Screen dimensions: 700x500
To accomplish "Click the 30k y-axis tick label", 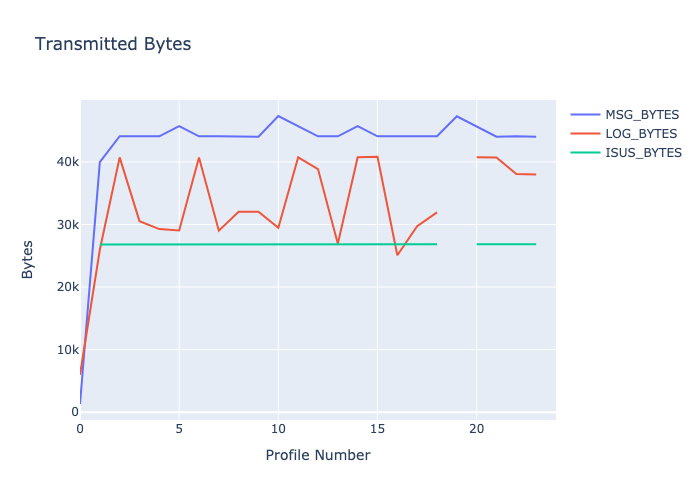I will [67, 224].
